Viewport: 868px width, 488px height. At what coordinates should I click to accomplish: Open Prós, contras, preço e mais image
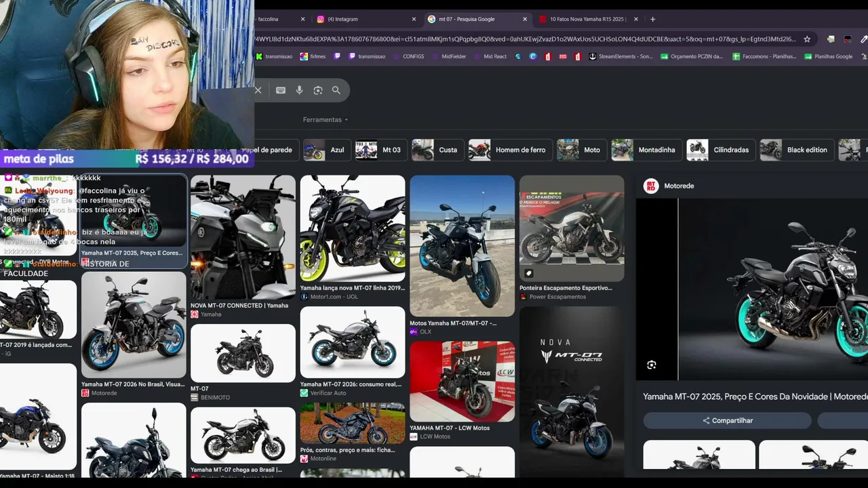[353, 424]
